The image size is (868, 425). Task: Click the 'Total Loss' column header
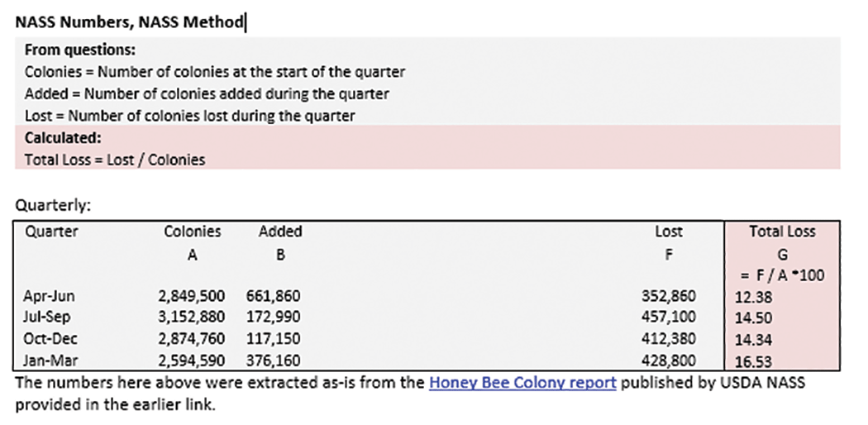(782, 232)
